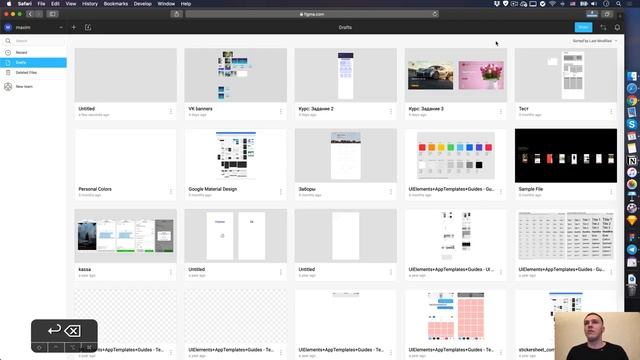Screen dimensions: 640x360
Task: Open the Safari downloads button
Action: tap(592, 14)
